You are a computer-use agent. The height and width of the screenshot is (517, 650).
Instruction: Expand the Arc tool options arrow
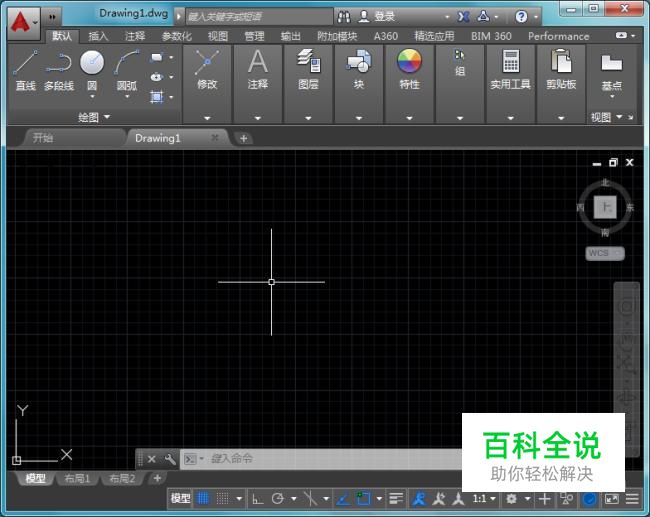(127, 97)
